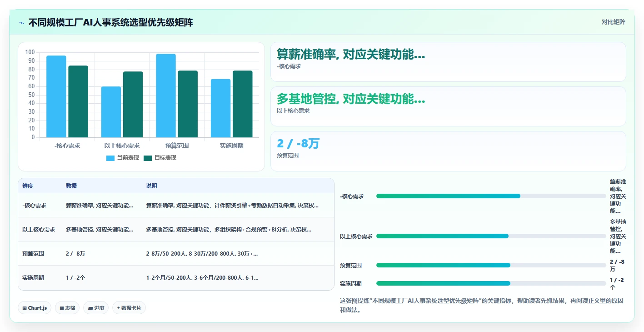Click the dark green bar for 以上核心需求

point(133,105)
